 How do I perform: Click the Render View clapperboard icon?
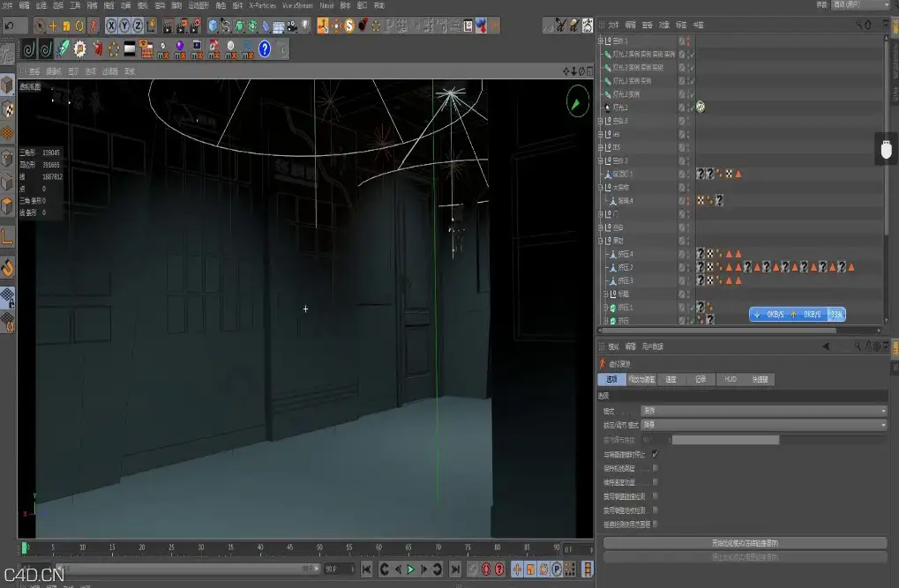[x=168, y=26]
